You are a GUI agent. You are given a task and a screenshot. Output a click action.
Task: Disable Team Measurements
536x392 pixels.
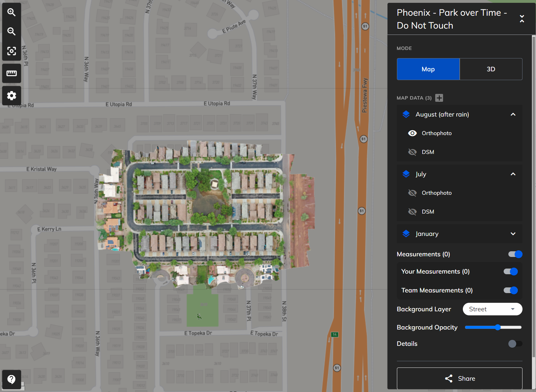(510, 291)
